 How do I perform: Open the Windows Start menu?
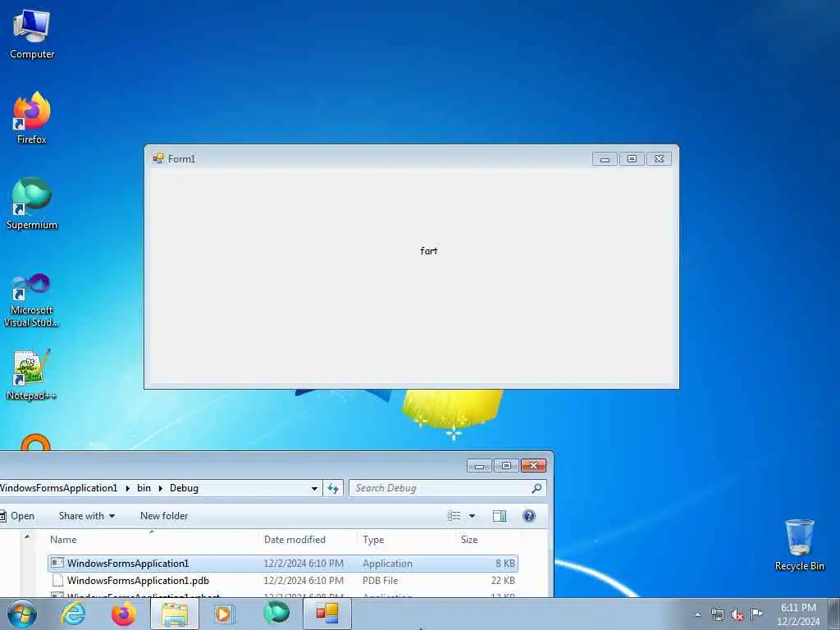click(x=22, y=614)
